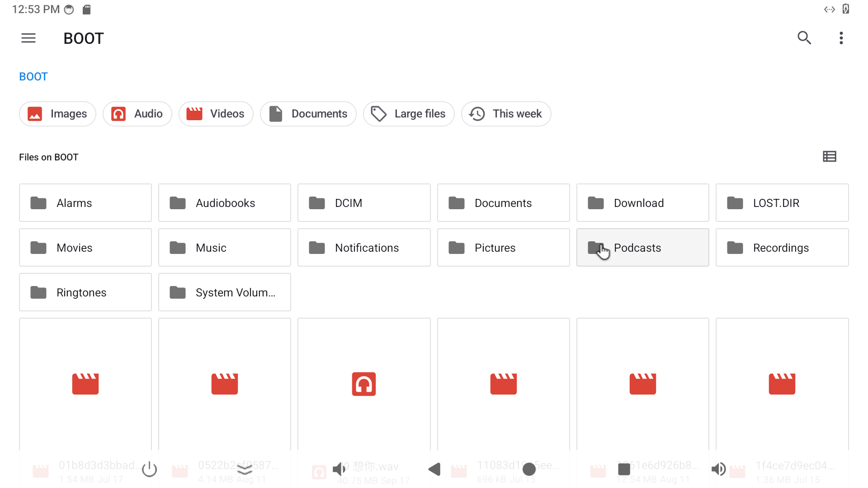
Task: Tap the volume down speaker icon
Action: tap(339, 469)
